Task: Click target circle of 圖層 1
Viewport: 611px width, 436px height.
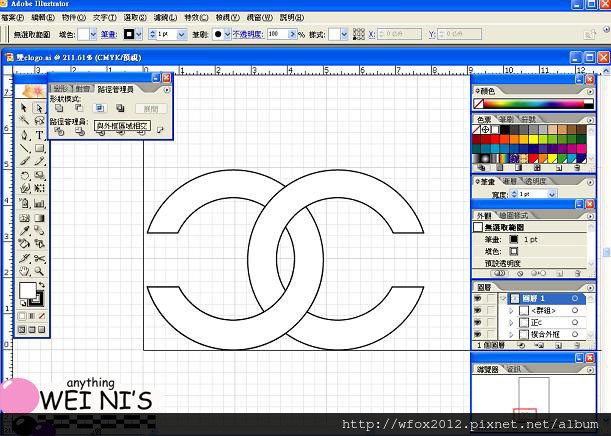Action: coord(575,298)
